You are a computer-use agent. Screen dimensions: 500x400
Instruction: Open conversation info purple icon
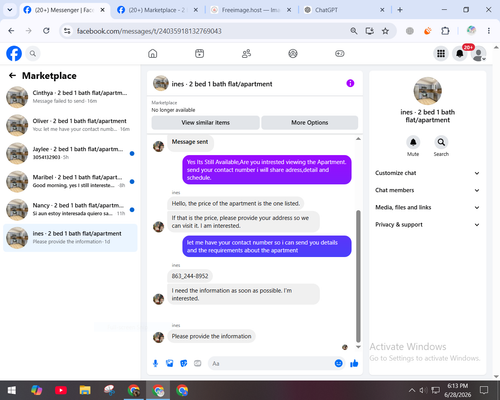pyautogui.click(x=350, y=83)
